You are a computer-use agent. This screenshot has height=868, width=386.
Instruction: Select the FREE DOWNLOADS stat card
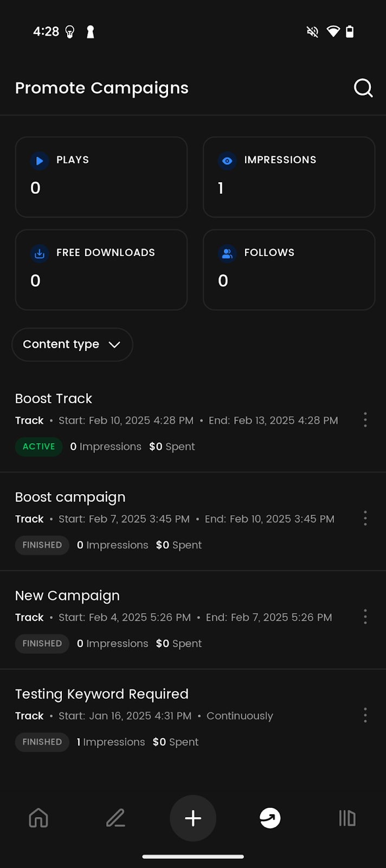[101, 270]
